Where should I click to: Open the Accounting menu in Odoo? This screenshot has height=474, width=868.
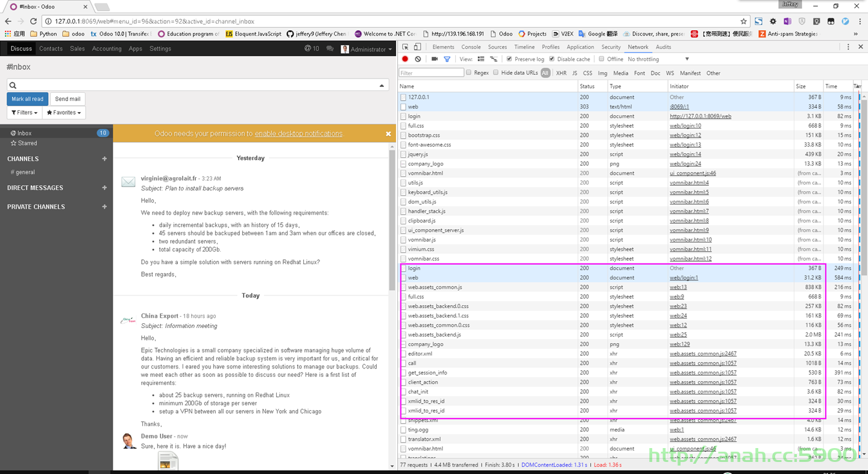107,49
